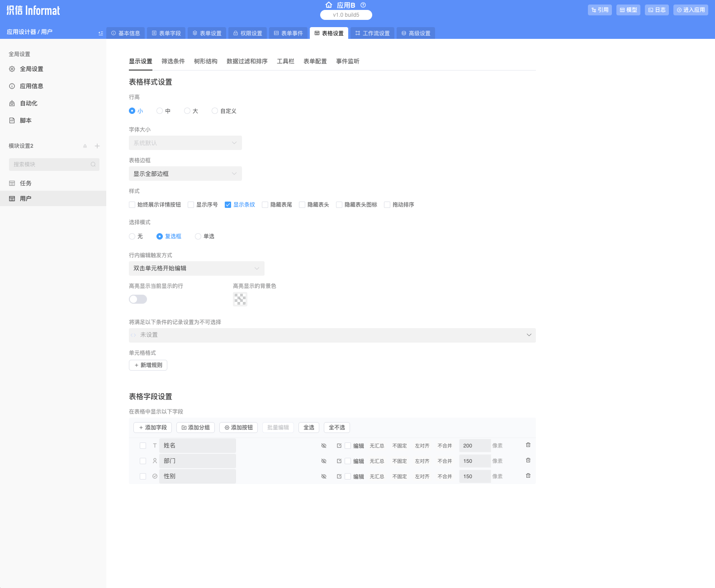This screenshot has height=588, width=715.
Task: Open 自动化 in the sidebar
Action: (53, 103)
